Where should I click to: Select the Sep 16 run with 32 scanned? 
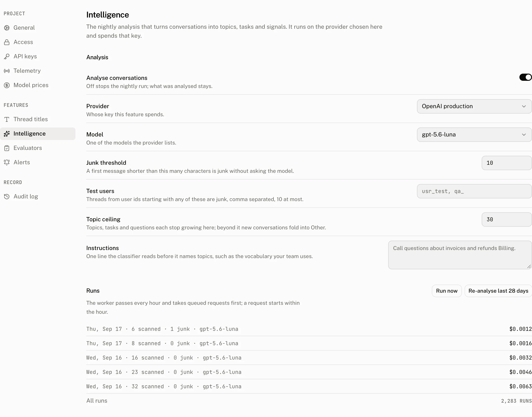point(309,387)
